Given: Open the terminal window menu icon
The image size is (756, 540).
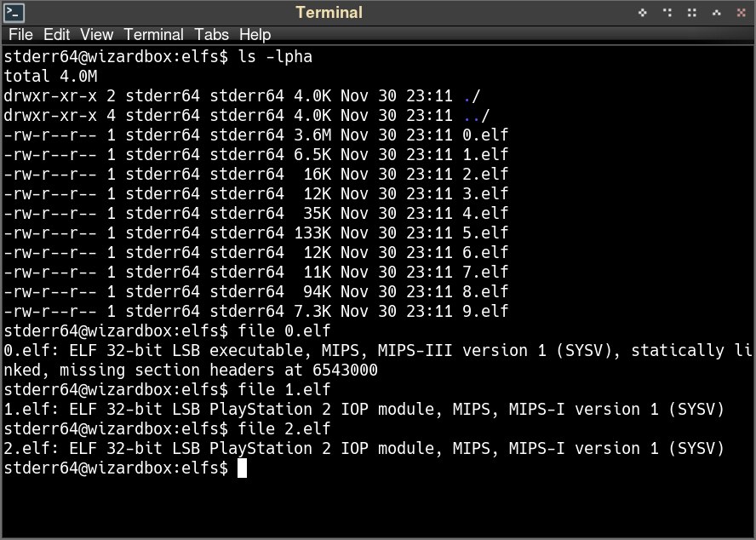Looking at the screenshot, I should coord(14,13).
